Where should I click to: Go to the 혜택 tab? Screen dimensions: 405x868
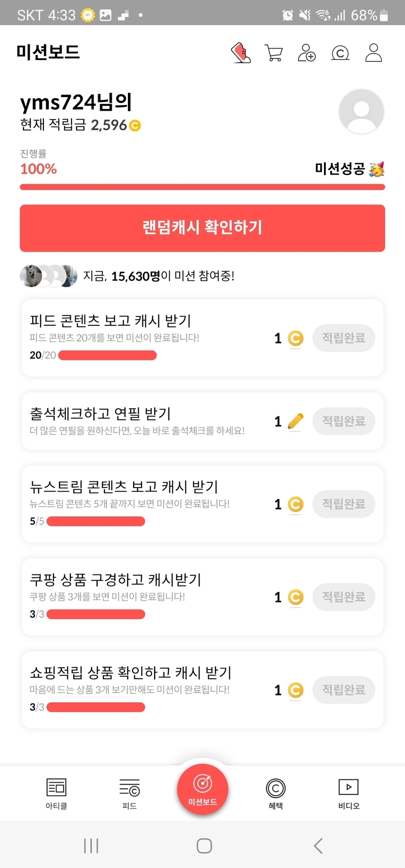pyautogui.click(x=276, y=794)
